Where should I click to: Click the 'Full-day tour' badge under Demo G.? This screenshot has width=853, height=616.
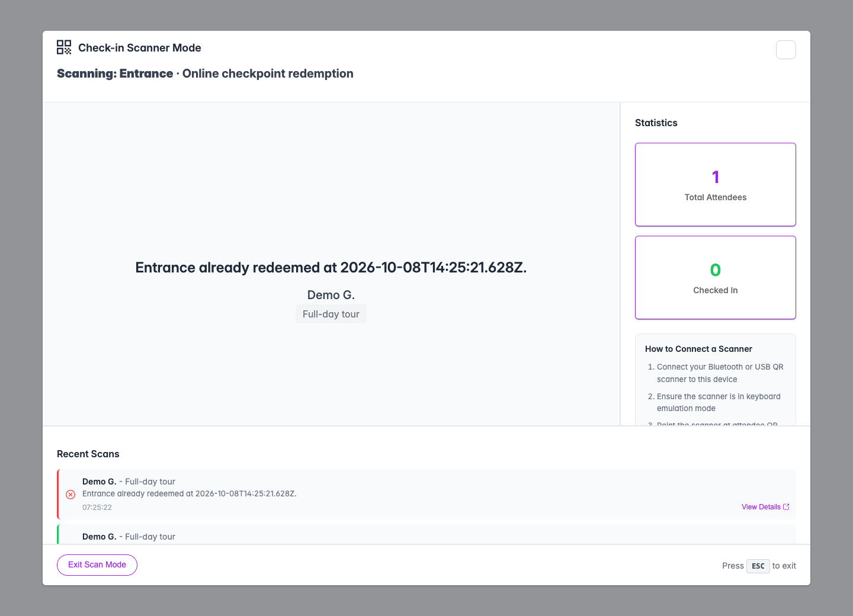tap(331, 314)
